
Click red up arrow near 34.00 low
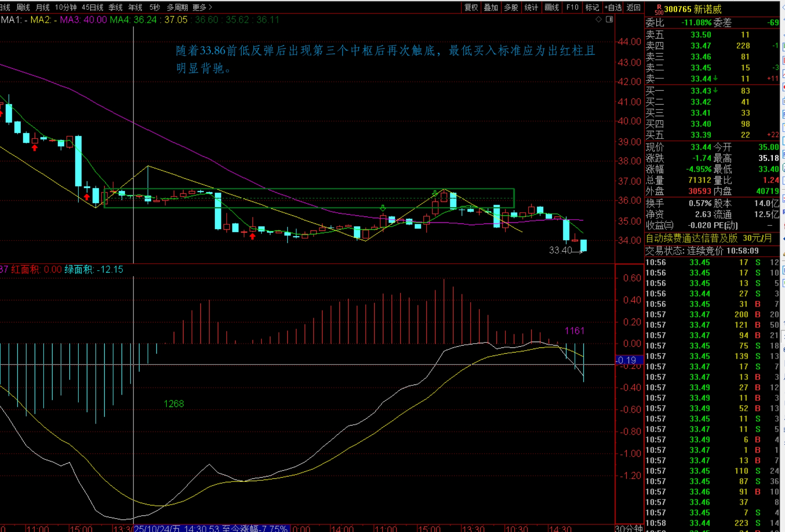click(253, 236)
